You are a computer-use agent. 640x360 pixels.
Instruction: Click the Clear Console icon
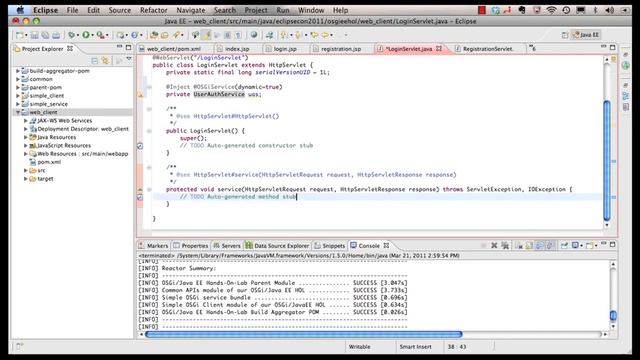coord(519,245)
